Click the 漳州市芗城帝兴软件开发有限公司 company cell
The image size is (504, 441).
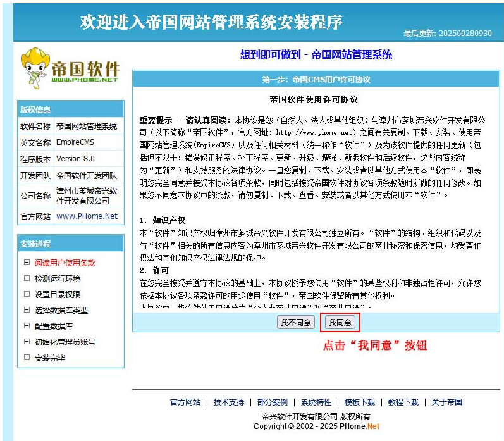[89, 196]
